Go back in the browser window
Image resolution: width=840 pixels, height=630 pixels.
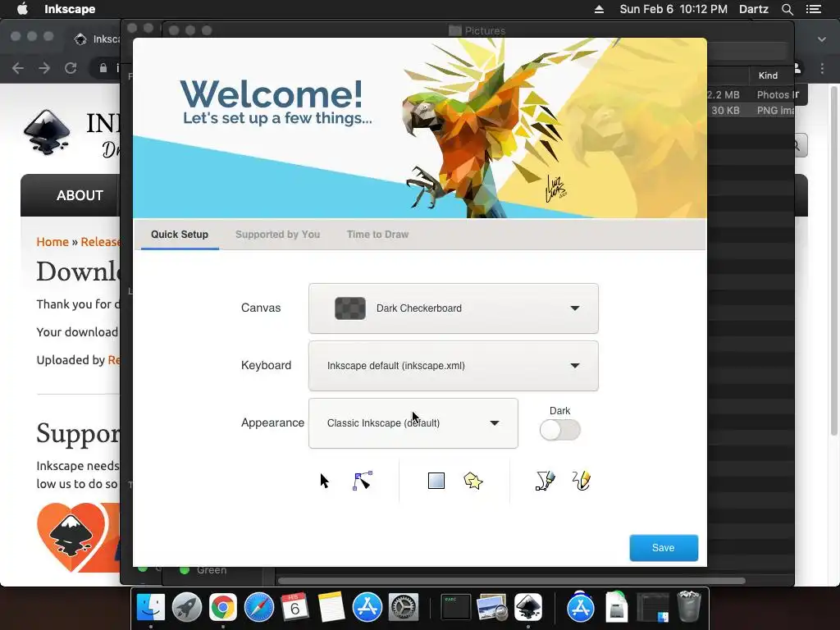(18, 68)
